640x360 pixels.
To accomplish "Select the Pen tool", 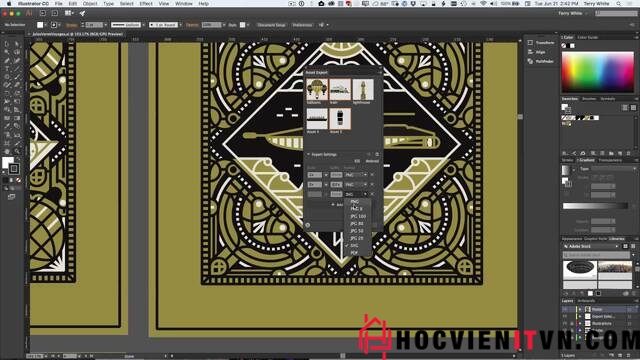I will 7,60.
